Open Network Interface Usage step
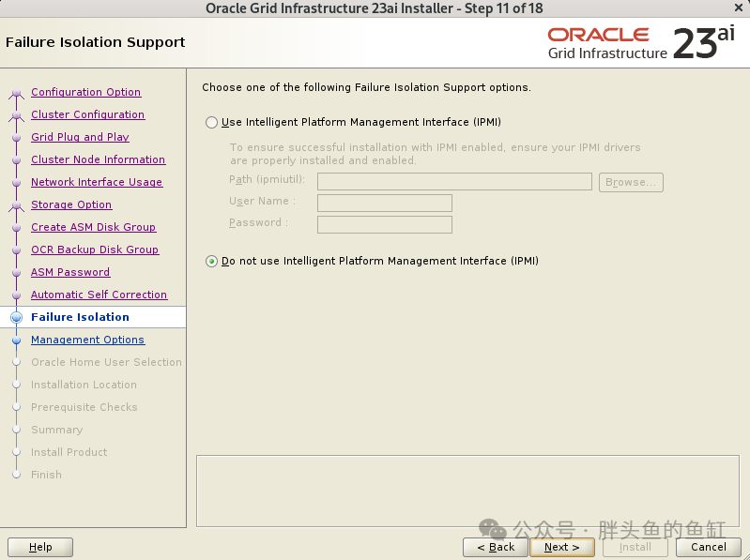The height and width of the screenshot is (560, 750). pyautogui.click(x=97, y=182)
